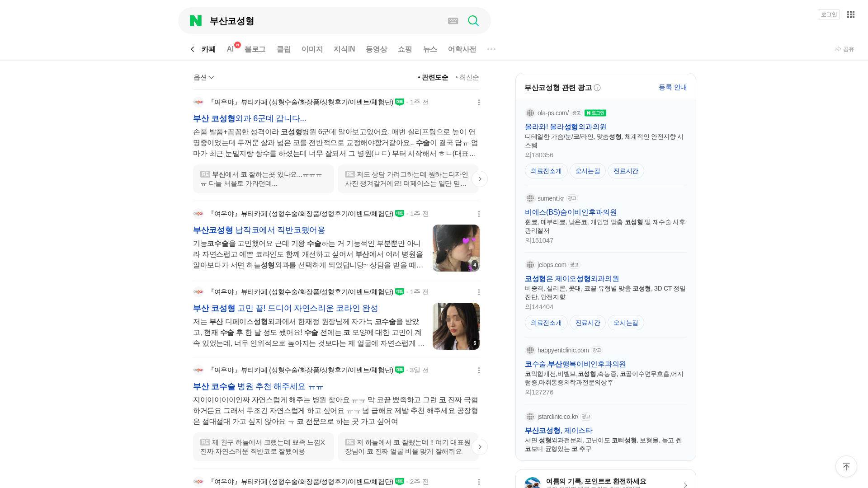Show next replies for 병원 추천 해주세요 post

click(x=480, y=447)
